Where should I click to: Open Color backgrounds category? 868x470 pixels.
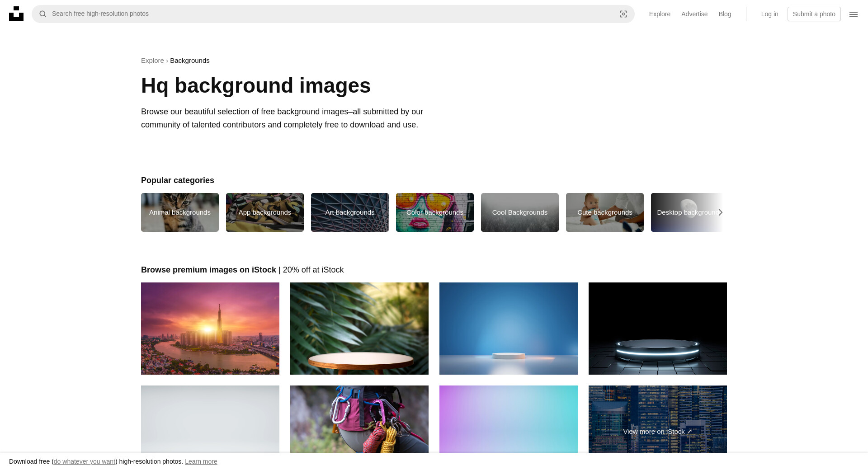[x=435, y=212]
